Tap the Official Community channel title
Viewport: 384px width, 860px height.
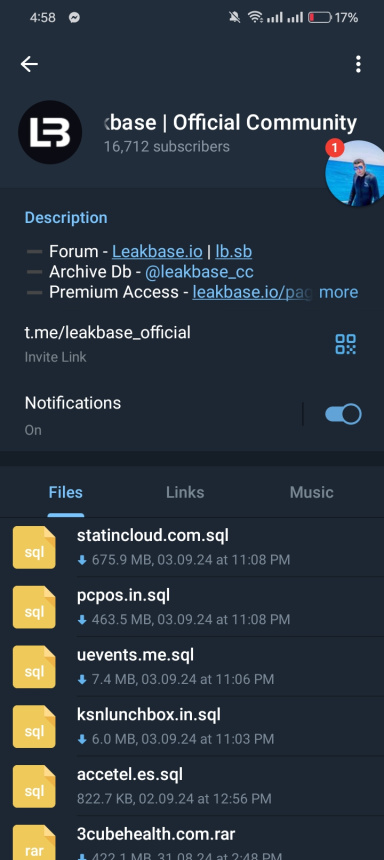click(x=230, y=123)
